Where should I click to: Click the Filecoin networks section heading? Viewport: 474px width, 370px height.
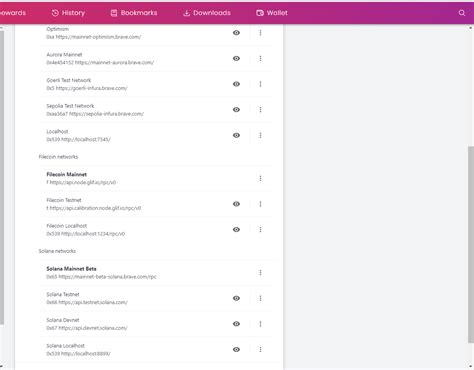[58, 157]
